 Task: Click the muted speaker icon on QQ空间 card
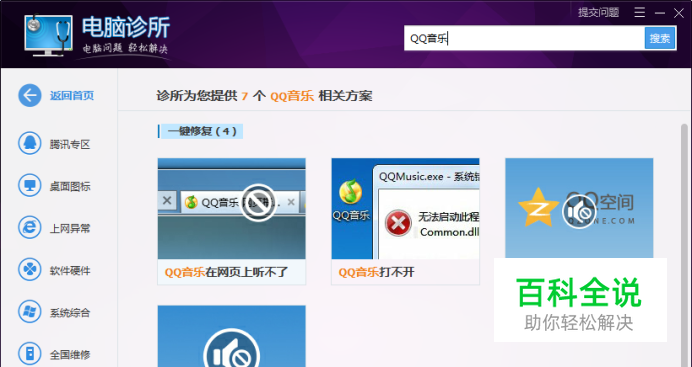click(x=579, y=212)
